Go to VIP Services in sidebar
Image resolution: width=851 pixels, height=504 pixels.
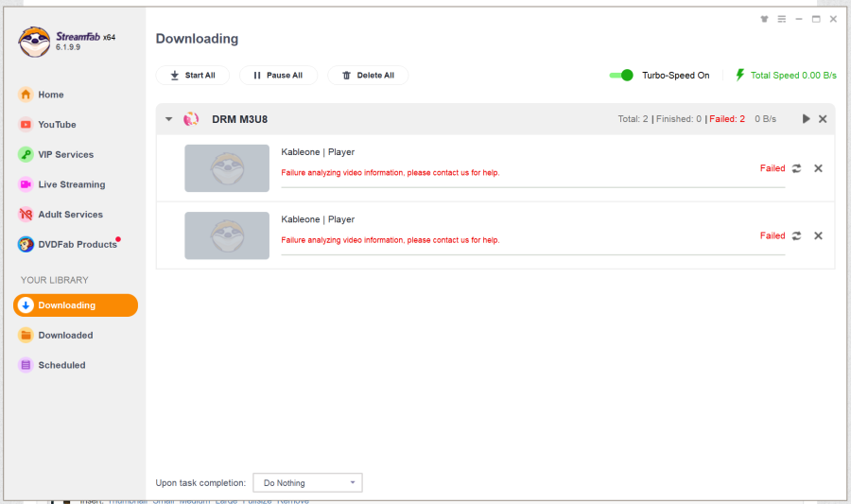tap(65, 155)
